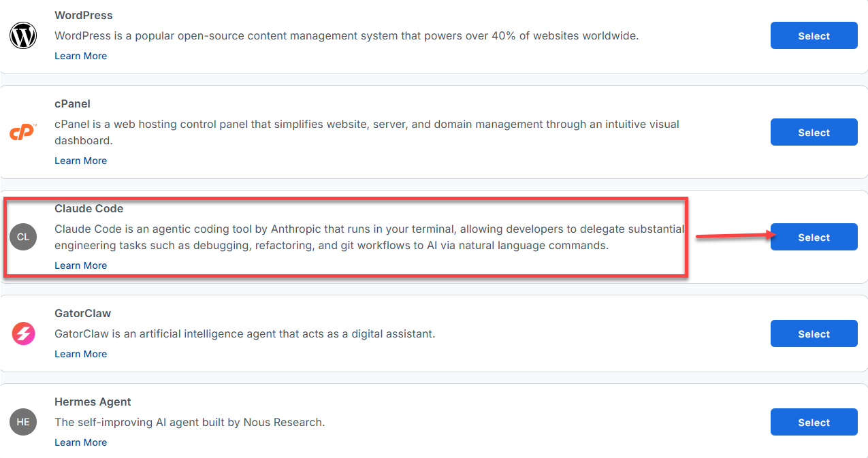
Task: Click the GatorClaw digital assistant description
Action: point(244,333)
